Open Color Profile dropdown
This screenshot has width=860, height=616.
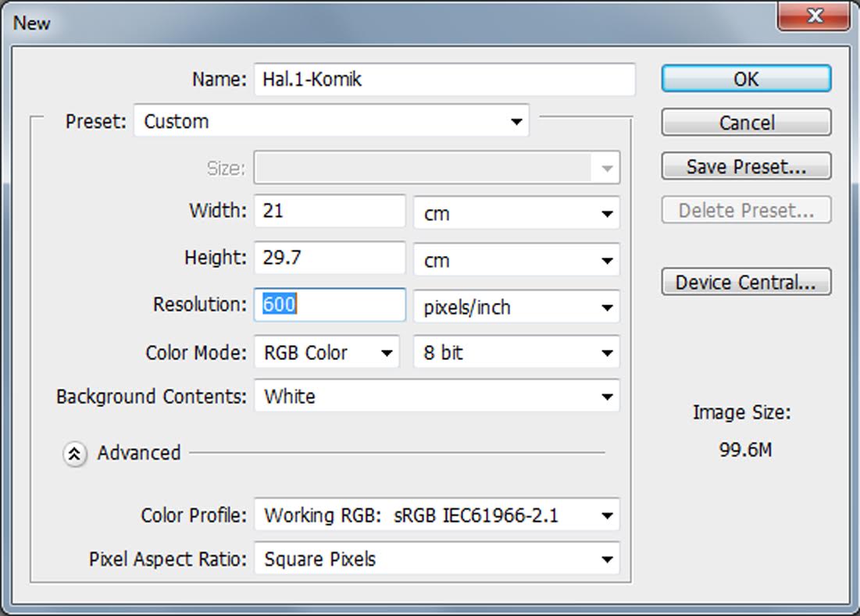click(x=436, y=515)
